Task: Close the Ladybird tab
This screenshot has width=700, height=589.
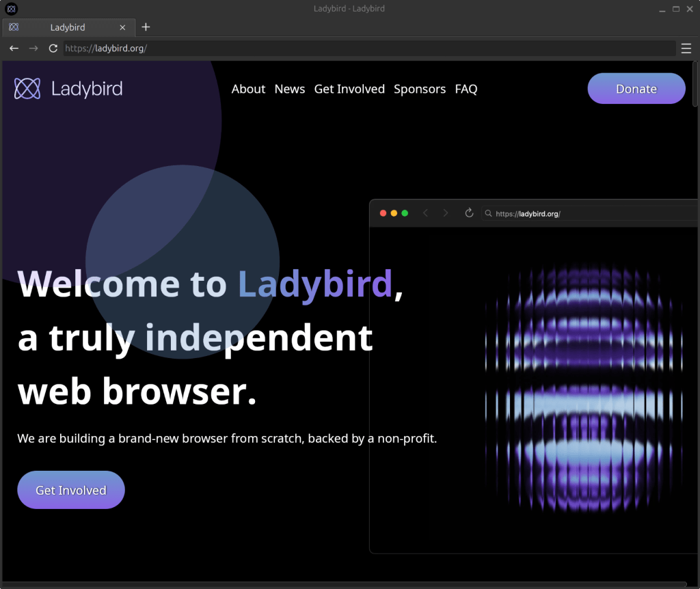Action: [122, 27]
